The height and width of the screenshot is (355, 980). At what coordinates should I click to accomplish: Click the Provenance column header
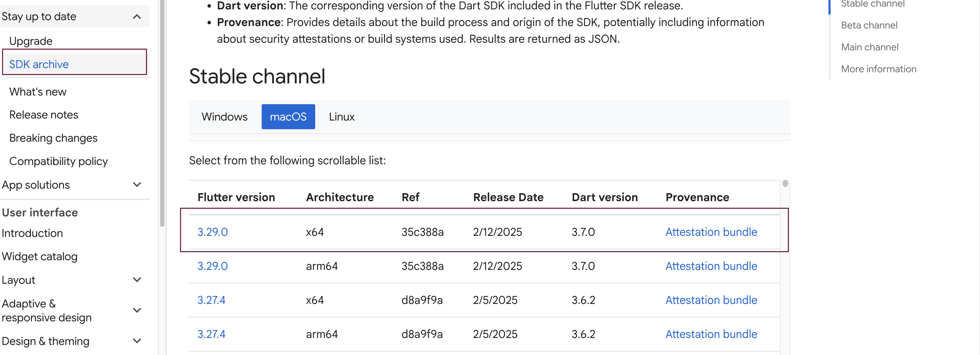[x=697, y=197]
